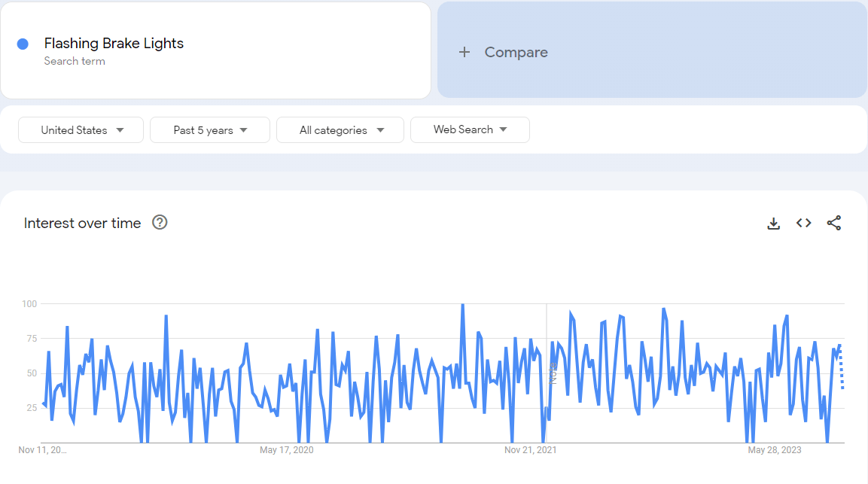Select the Interest over time heading

pyautogui.click(x=82, y=223)
